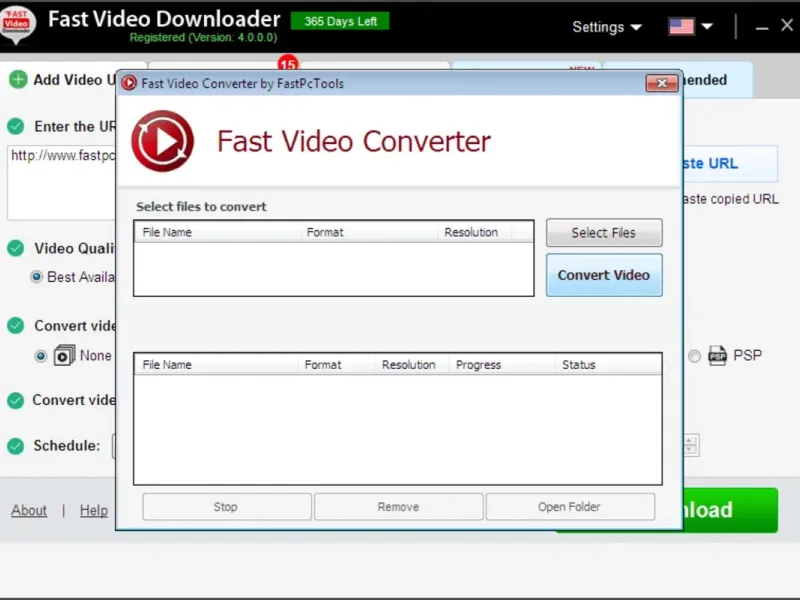Click the Select Files button
This screenshot has height=600, width=800.
point(604,233)
